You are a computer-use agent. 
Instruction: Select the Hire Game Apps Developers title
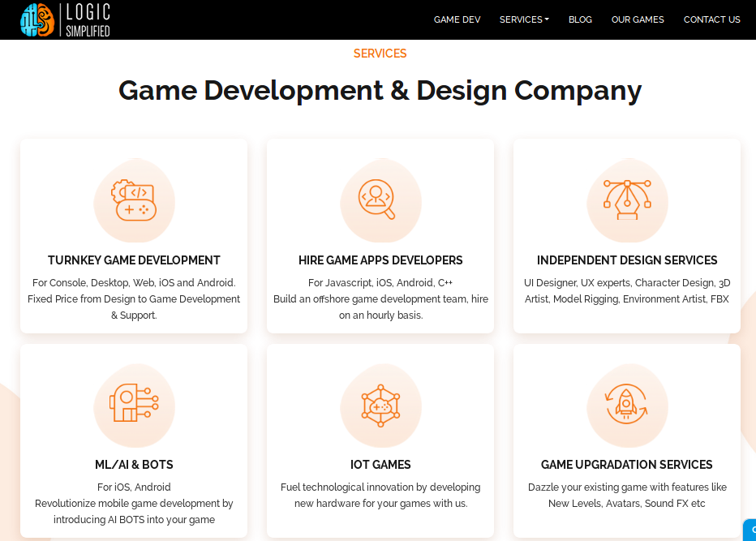380,260
